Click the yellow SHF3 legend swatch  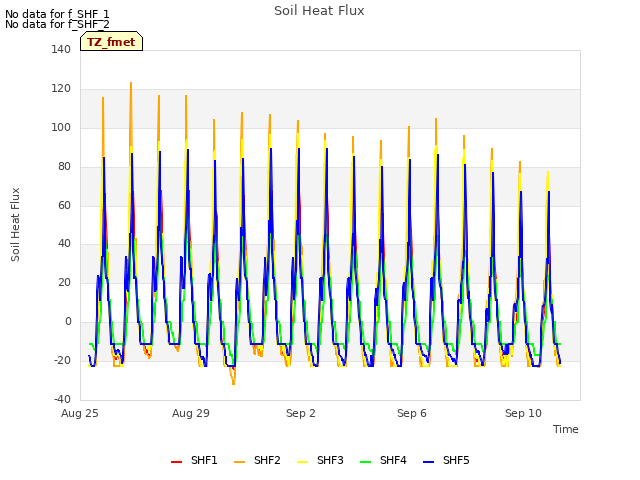tap(302, 462)
